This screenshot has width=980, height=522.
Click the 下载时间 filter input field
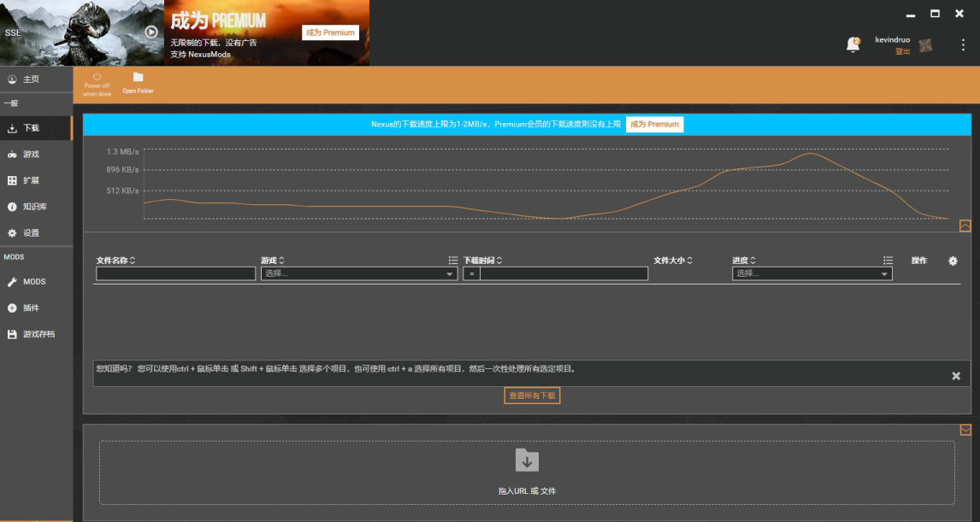[x=564, y=273]
